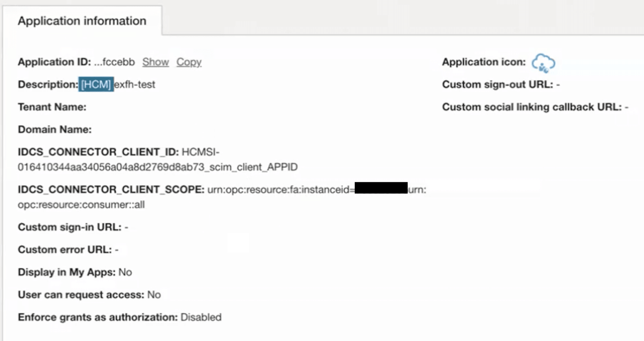
Task: Click the dash beside Custom error URL
Action: pyautogui.click(x=117, y=250)
